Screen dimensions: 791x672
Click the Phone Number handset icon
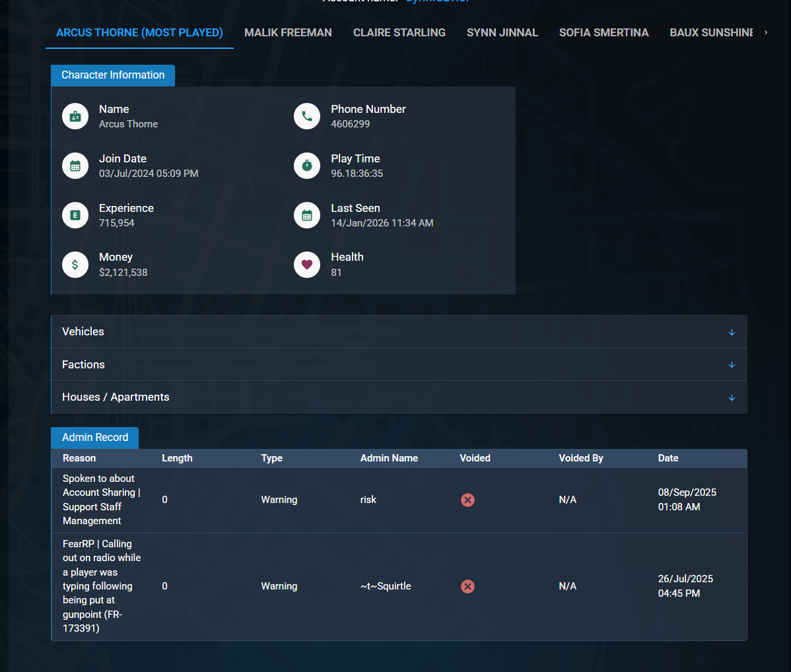coord(307,117)
